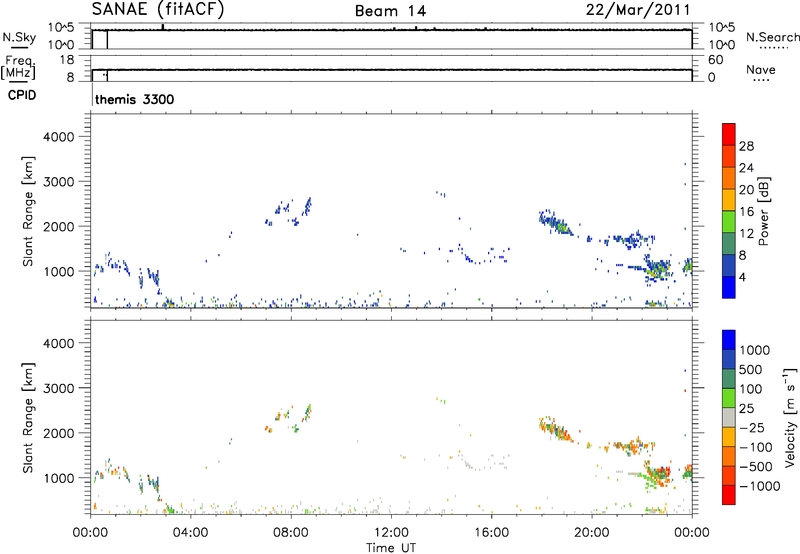Click the gray -25 to 25 velocity swatch

tap(729, 417)
